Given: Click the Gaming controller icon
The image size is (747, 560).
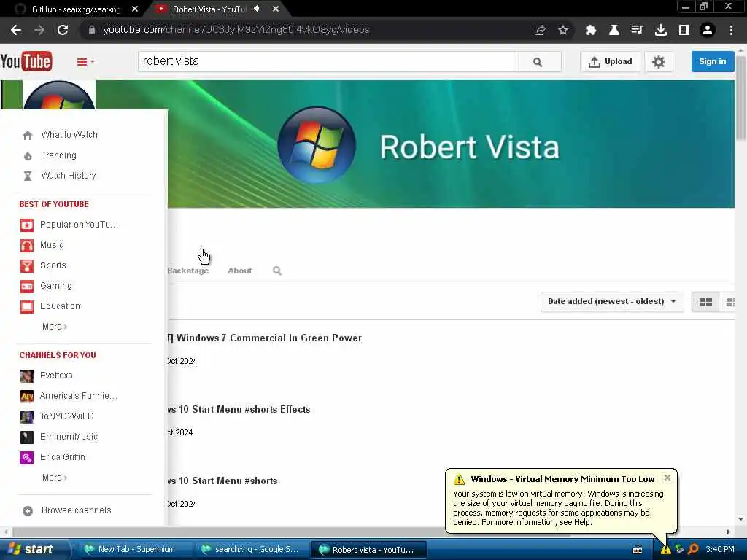Looking at the screenshot, I should click(x=27, y=286).
